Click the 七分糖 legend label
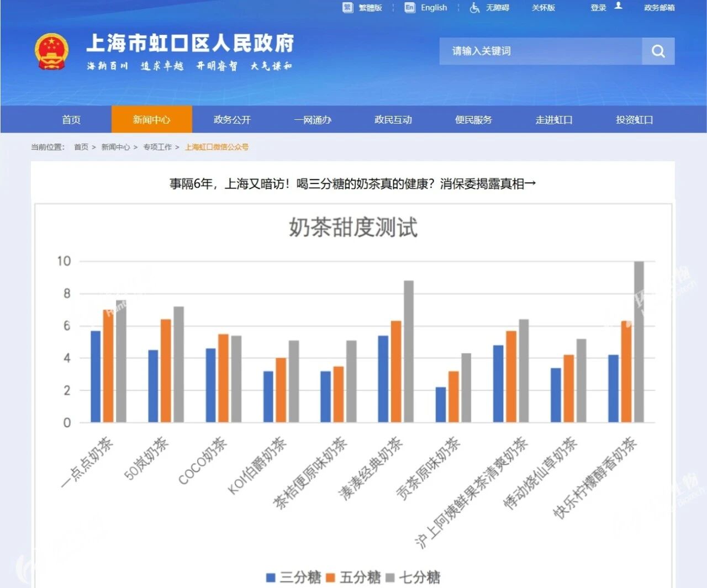 coord(420,578)
